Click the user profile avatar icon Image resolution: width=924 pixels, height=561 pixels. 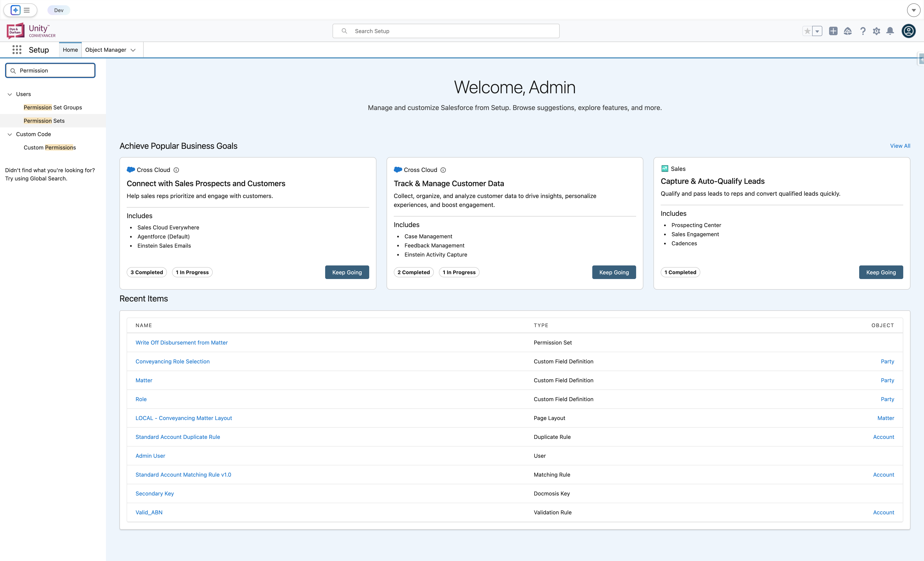click(909, 31)
